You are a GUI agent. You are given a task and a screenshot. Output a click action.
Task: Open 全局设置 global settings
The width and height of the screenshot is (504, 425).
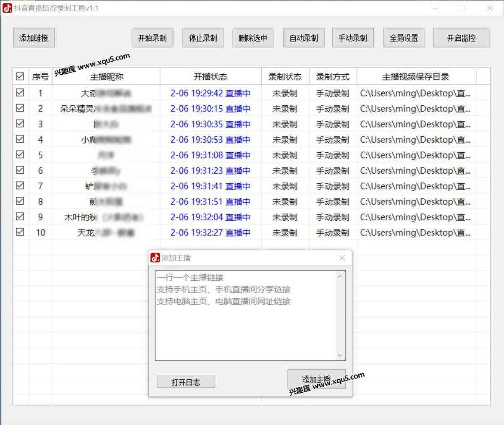404,38
